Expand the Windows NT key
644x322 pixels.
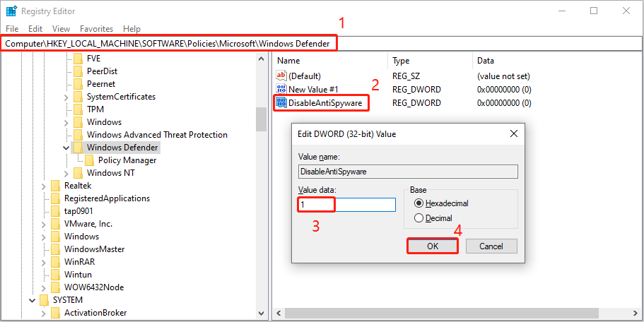[x=66, y=173]
